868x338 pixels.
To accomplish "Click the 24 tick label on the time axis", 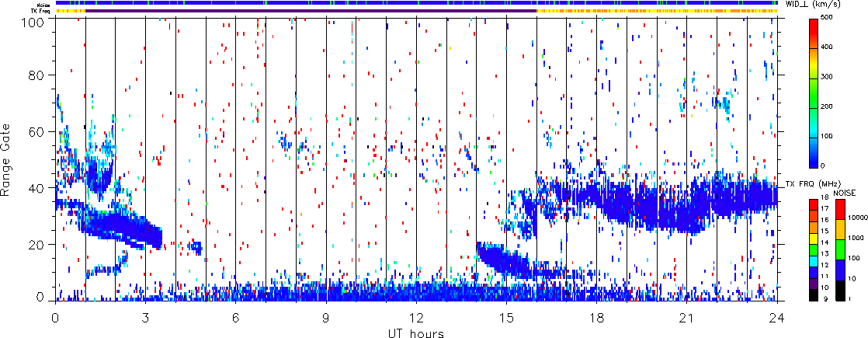I will coord(777,317).
